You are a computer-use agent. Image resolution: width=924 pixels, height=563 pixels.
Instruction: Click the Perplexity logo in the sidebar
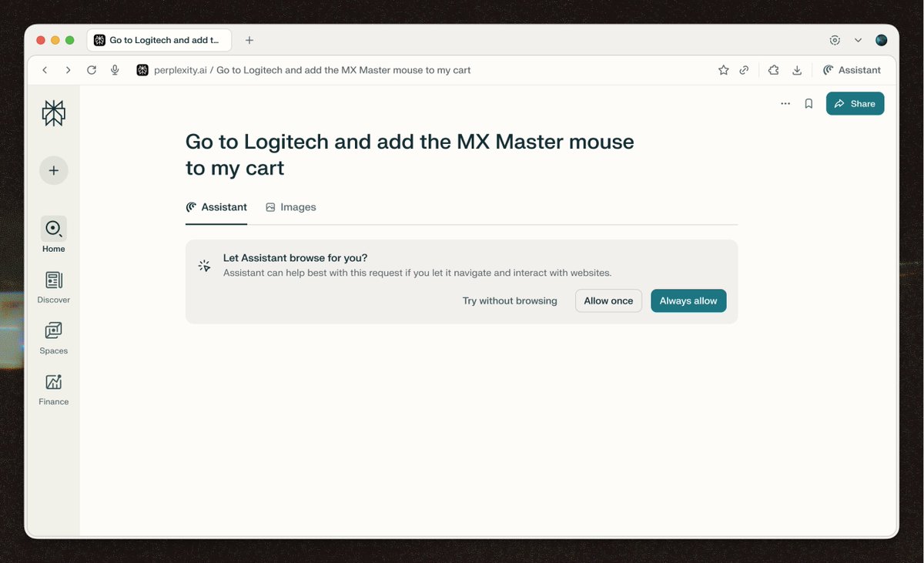pos(54,113)
